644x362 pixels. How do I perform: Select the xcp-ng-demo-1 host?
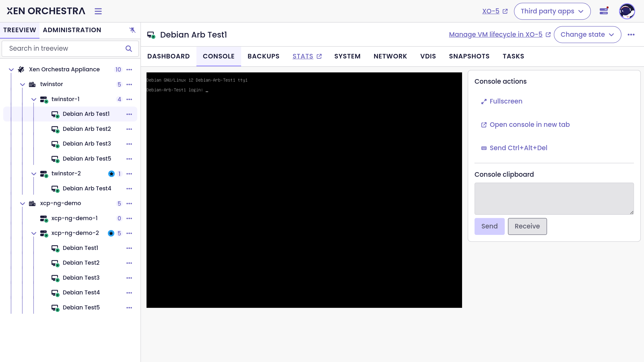coord(70,219)
